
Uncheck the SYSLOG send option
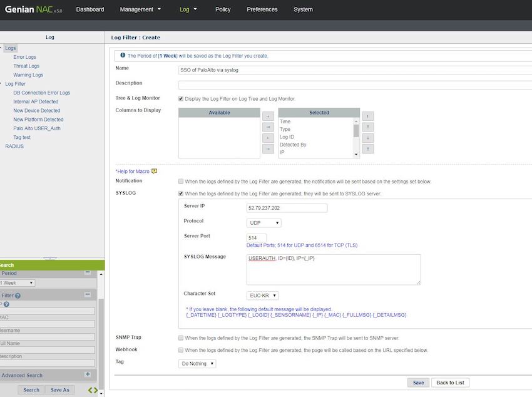coord(181,193)
